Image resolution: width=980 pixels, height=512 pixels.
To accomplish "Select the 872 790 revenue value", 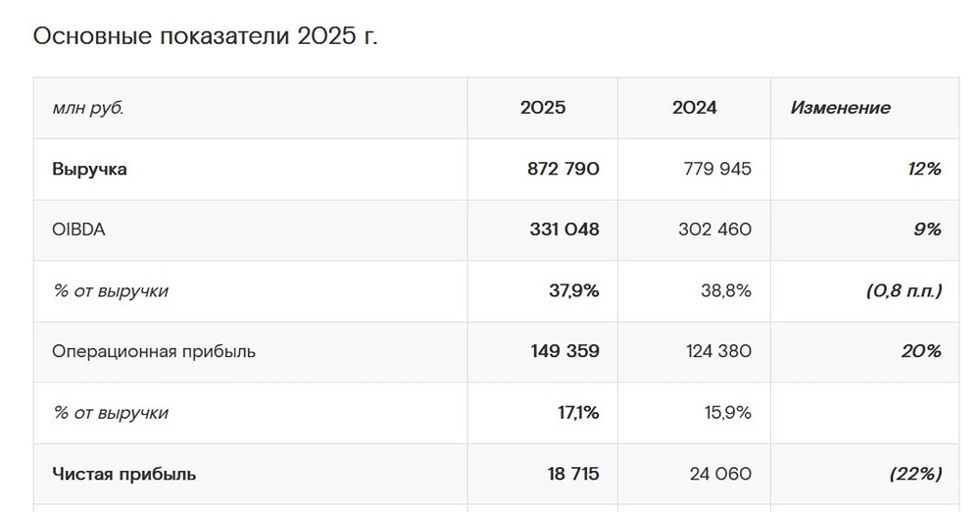I will click(563, 169).
